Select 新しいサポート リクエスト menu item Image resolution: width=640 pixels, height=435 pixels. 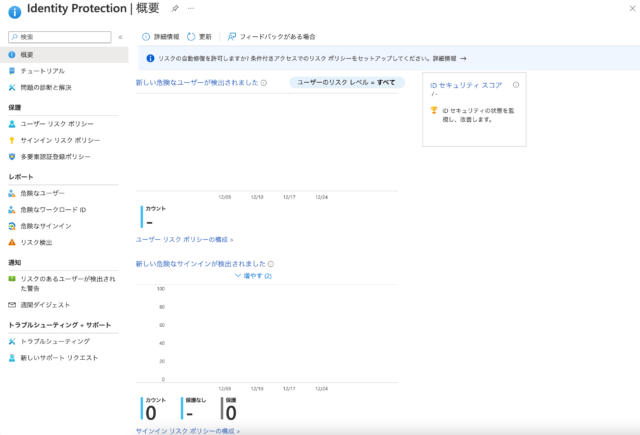[59, 357]
